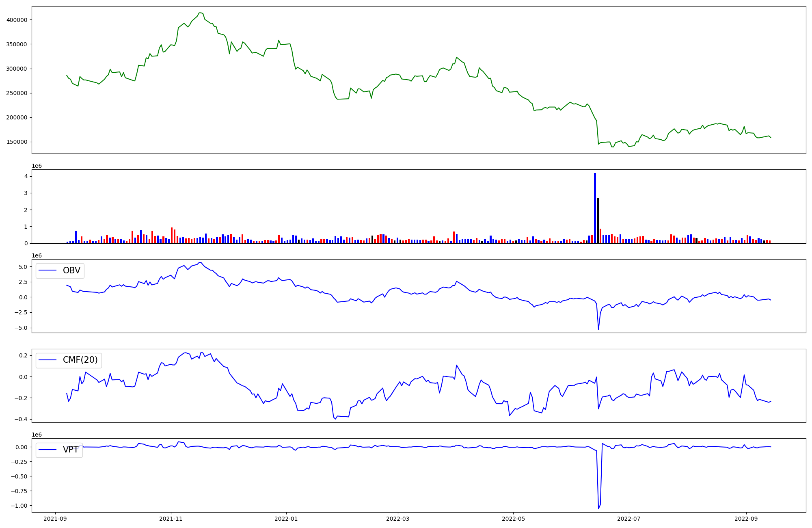Click the 2022-05 x-axis tick label
This screenshot has height=528, width=812.
[513, 518]
